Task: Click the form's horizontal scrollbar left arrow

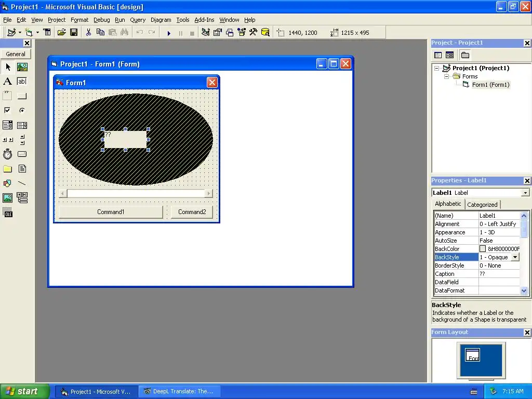Action: [x=63, y=193]
